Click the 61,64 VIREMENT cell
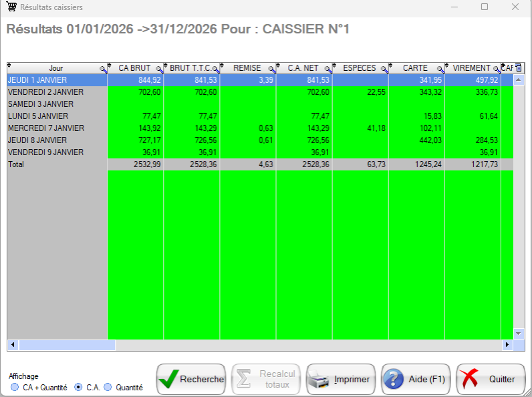The height and width of the screenshot is (397, 532). [473, 116]
